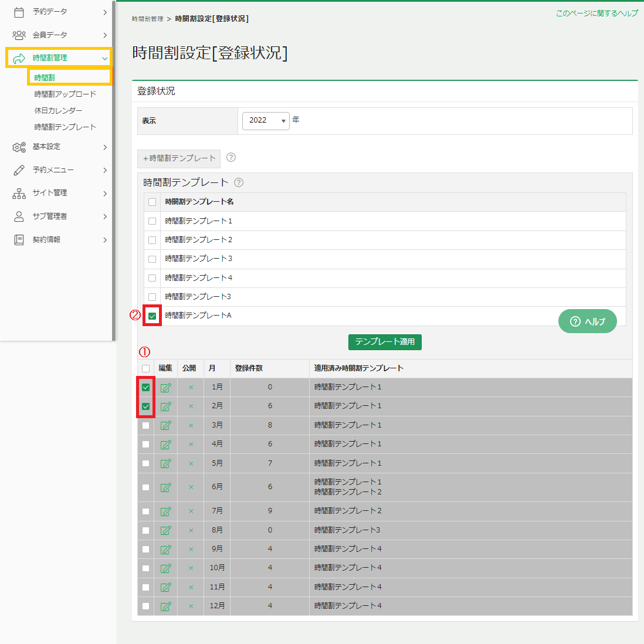Click help icon next to +時間割テンプレート button
Viewport: 644px width, 644px height.
(x=231, y=157)
